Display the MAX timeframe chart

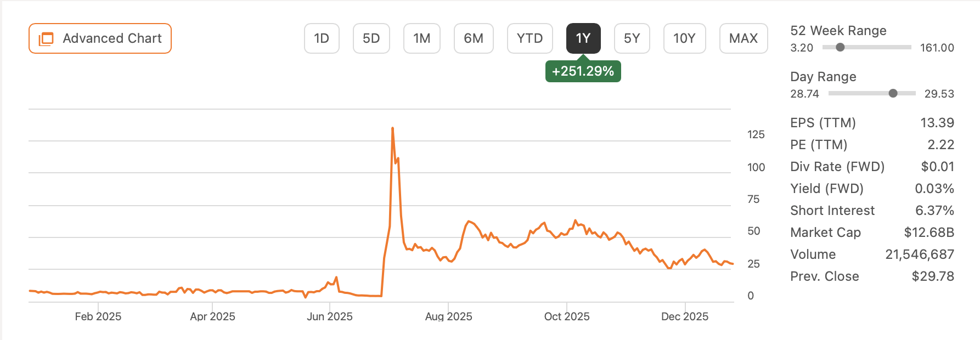744,38
